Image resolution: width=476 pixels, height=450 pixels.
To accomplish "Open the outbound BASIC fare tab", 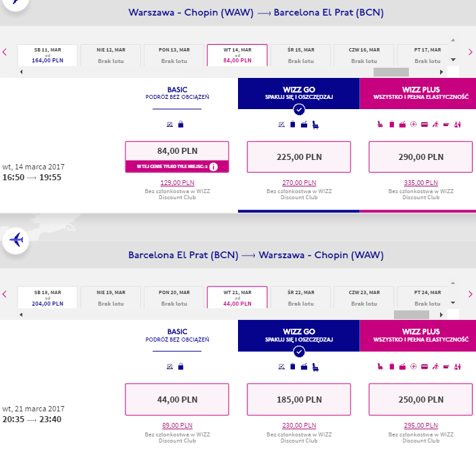I will pyautogui.click(x=177, y=93).
